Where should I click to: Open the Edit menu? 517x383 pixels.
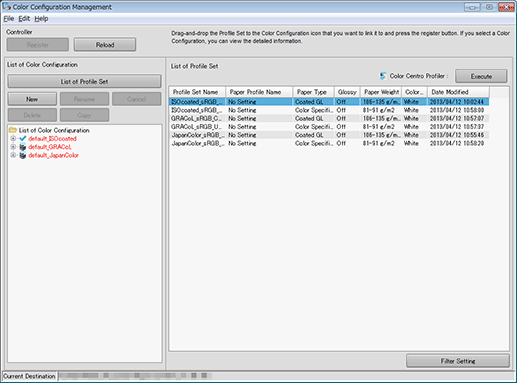point(24,19)
